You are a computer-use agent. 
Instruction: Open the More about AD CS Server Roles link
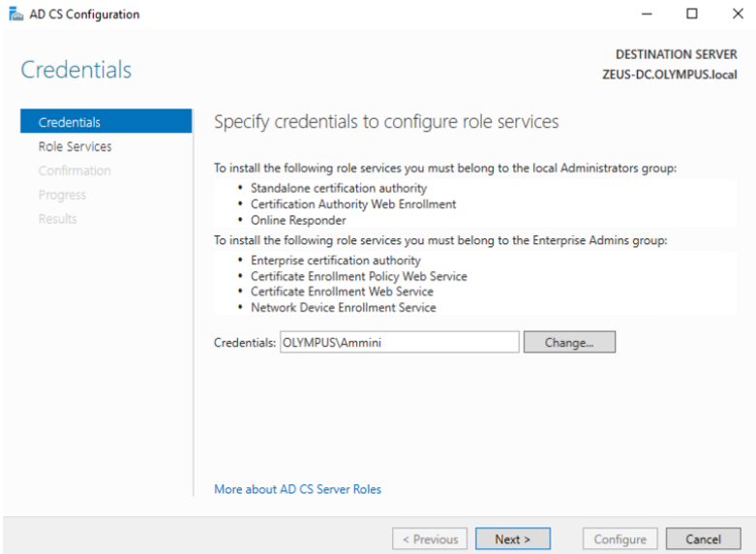tap(297, 489)
